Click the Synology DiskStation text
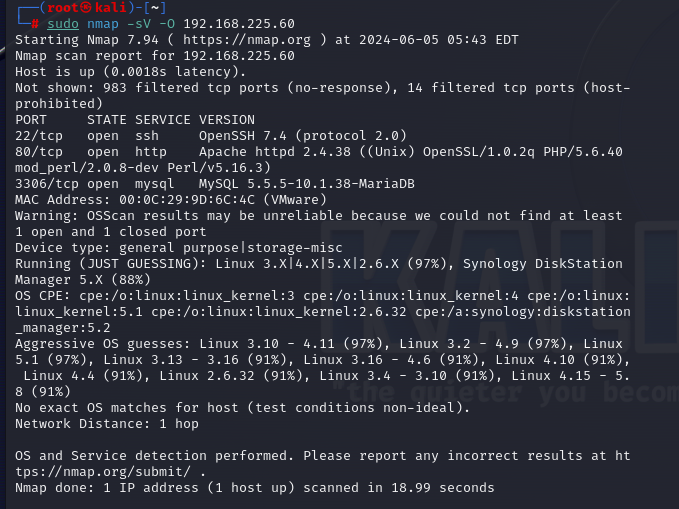This screenshot has height=509, width=679. [543, 263]
